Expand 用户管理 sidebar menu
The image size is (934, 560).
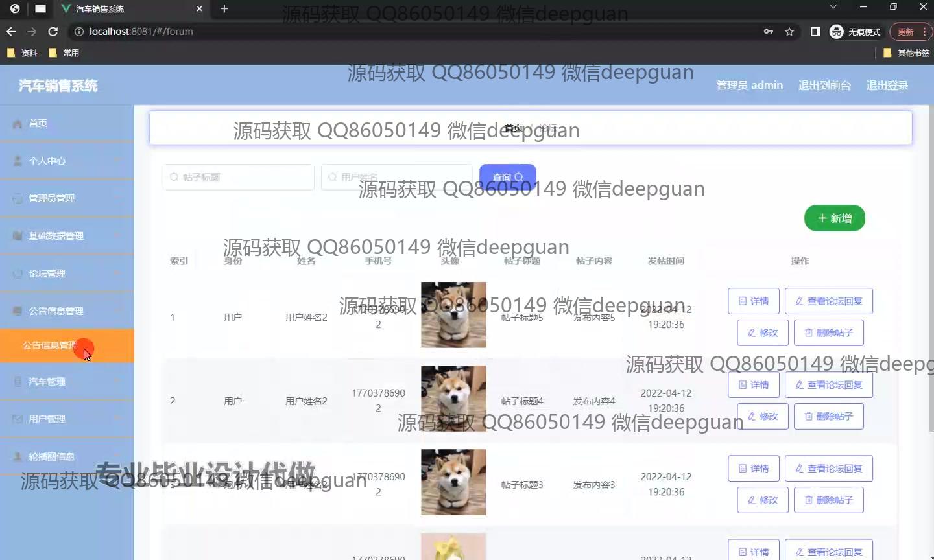67,419
